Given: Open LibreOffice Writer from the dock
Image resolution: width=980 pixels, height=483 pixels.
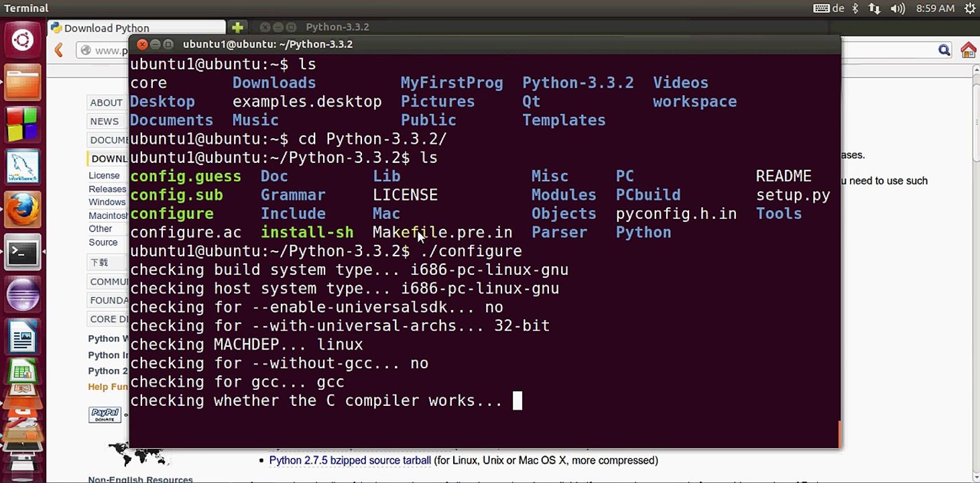Looking at the screenshot, I should click(23, 336).
